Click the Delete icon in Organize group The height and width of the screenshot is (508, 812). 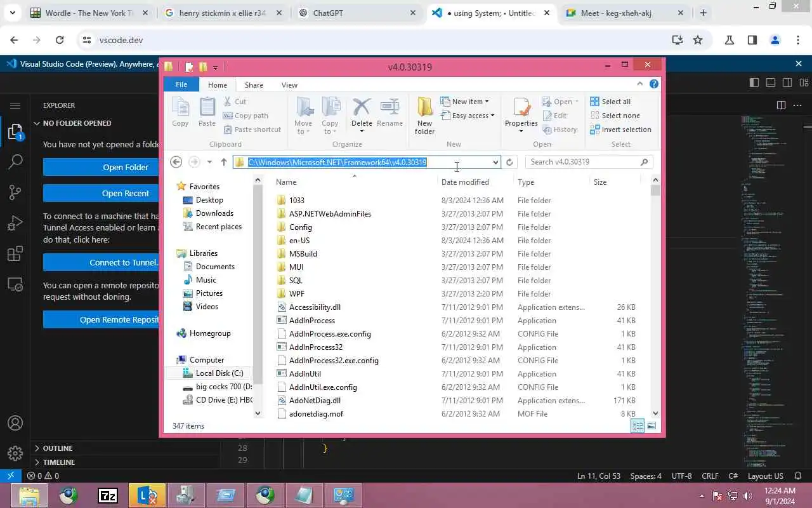(x=362, y=107)
